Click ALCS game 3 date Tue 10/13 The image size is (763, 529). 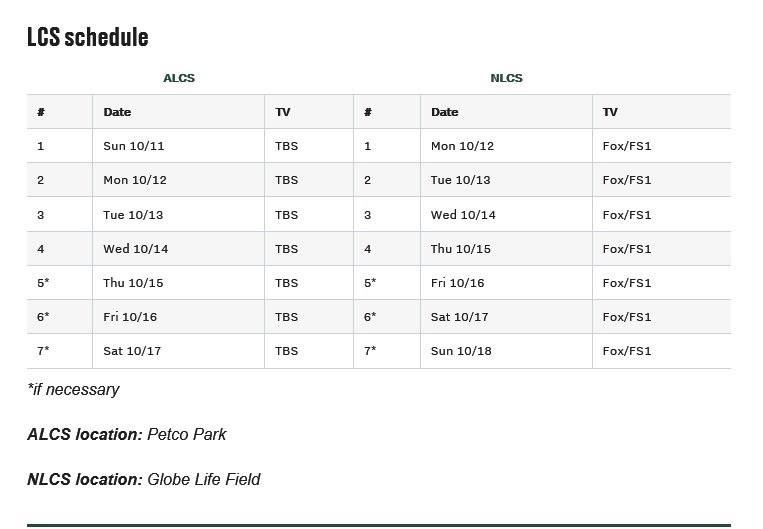click(133, 215)
